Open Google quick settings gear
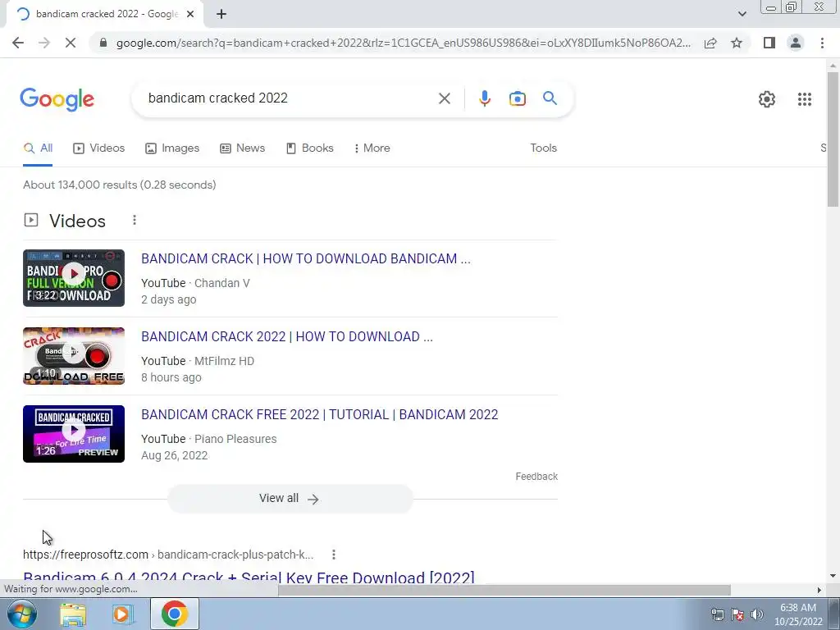Image resolution: width=840 pixels, height=630 pixels. (x=767, y=99)
